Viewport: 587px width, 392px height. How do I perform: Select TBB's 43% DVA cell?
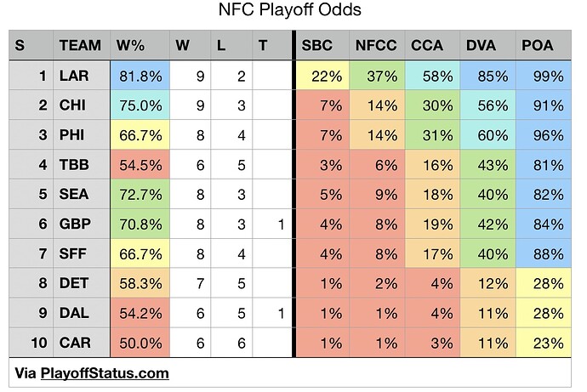point(486,166)
